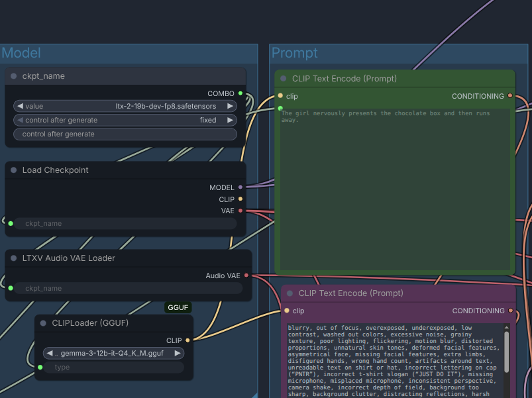The width and height of the screenshot is (532, 398).
Task: Select previous CLIP model with gemma left arrow
Action: coord(50,353)
